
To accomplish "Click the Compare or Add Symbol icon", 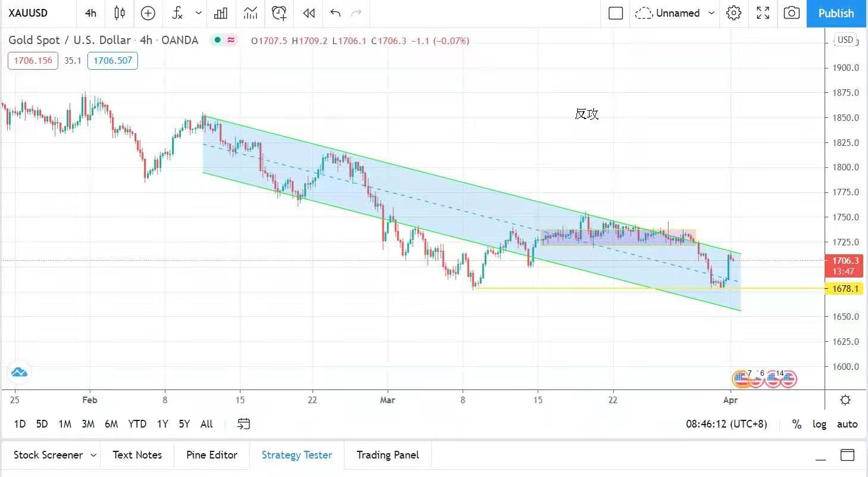I will [x=148, y=13].
